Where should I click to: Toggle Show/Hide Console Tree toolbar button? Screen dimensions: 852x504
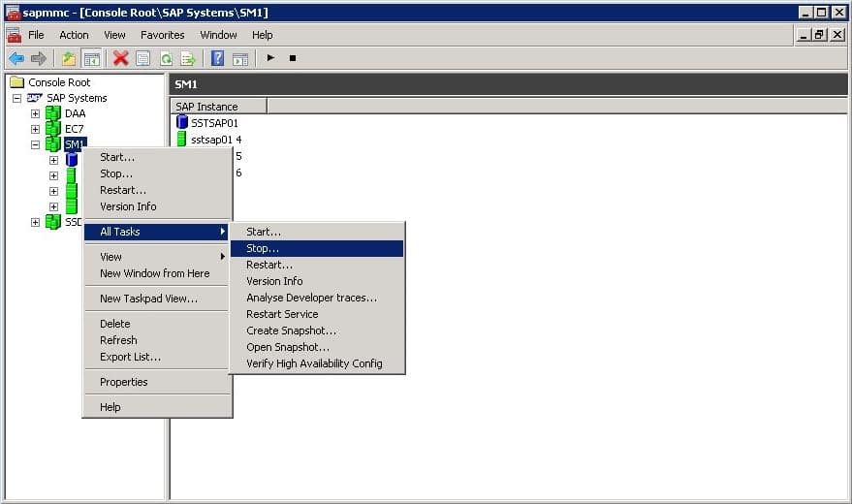(91, 58)
